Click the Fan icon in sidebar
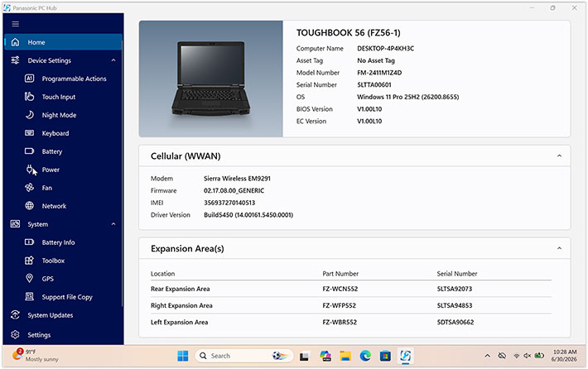 pyautogui.click(x=29, y=187)
